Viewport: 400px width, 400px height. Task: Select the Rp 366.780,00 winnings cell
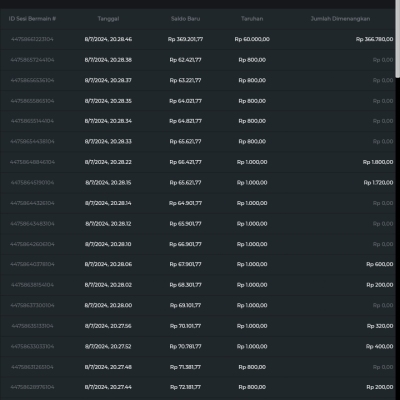374,39
